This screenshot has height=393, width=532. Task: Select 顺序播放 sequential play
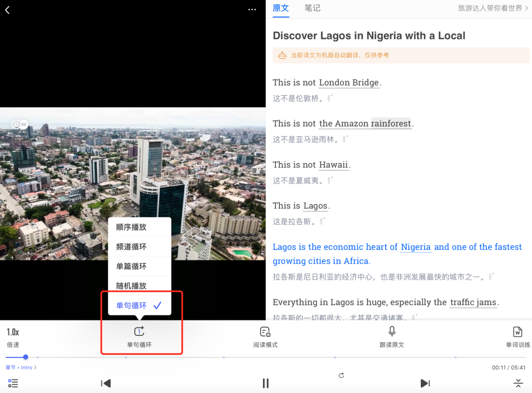tap(139, 227)
